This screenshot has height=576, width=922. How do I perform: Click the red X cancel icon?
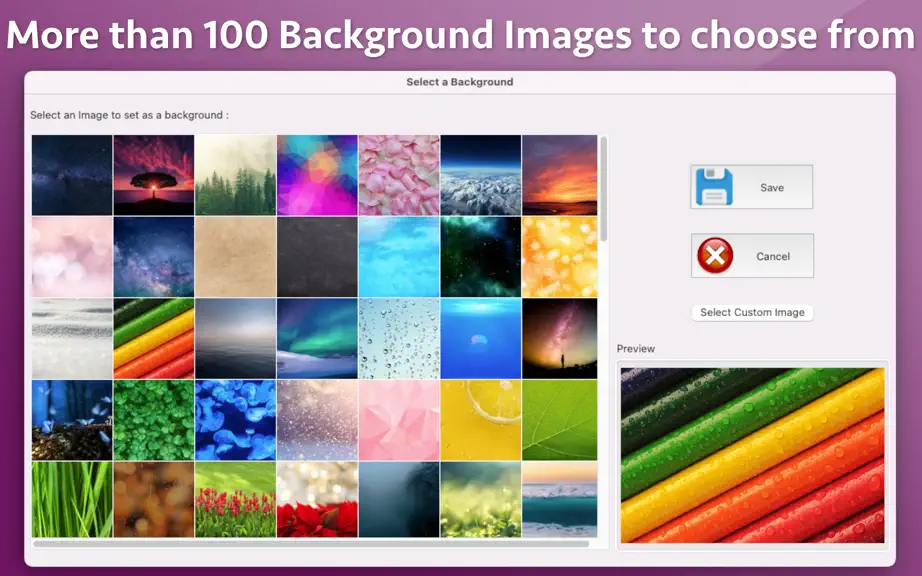coord(715,256)
